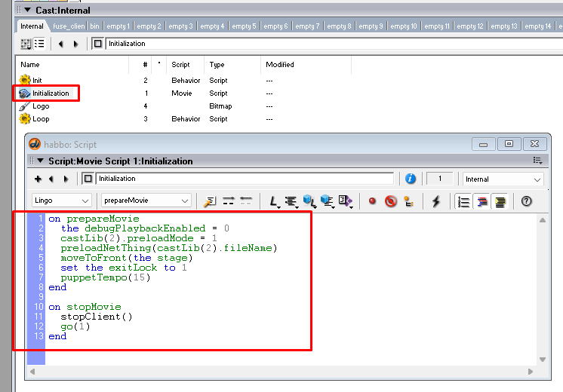Go to next member in Cast panel
This screenshot has height=392, width=563.
coord(75,44)
